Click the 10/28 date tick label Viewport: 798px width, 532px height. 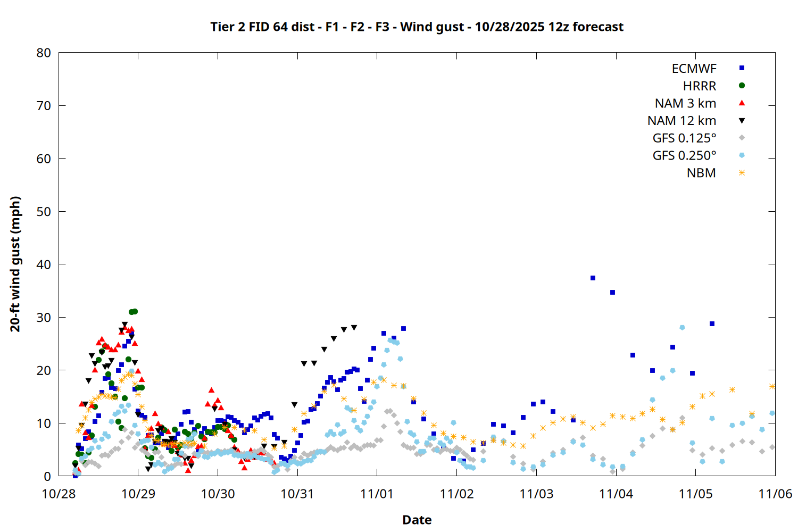pos(59,494)
